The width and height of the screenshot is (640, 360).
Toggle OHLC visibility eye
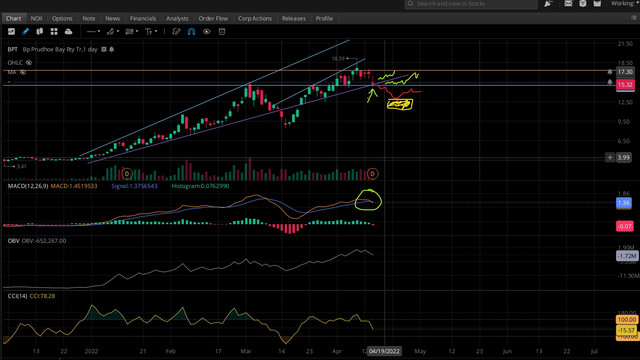(29, 62)
